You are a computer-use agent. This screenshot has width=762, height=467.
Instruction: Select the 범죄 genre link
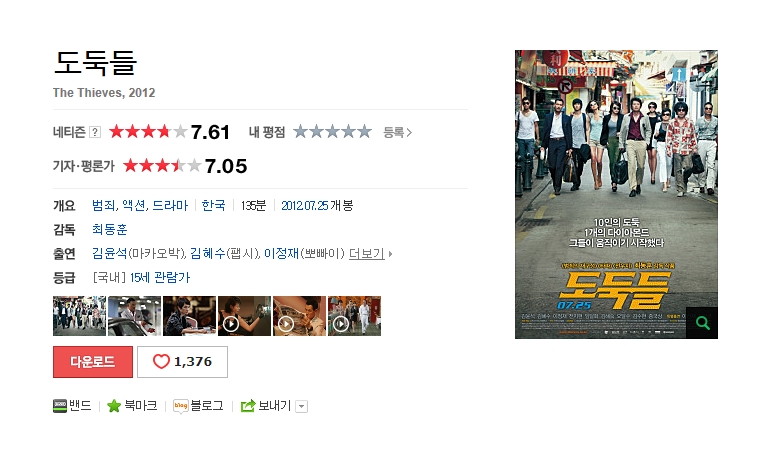coord(104,206)
